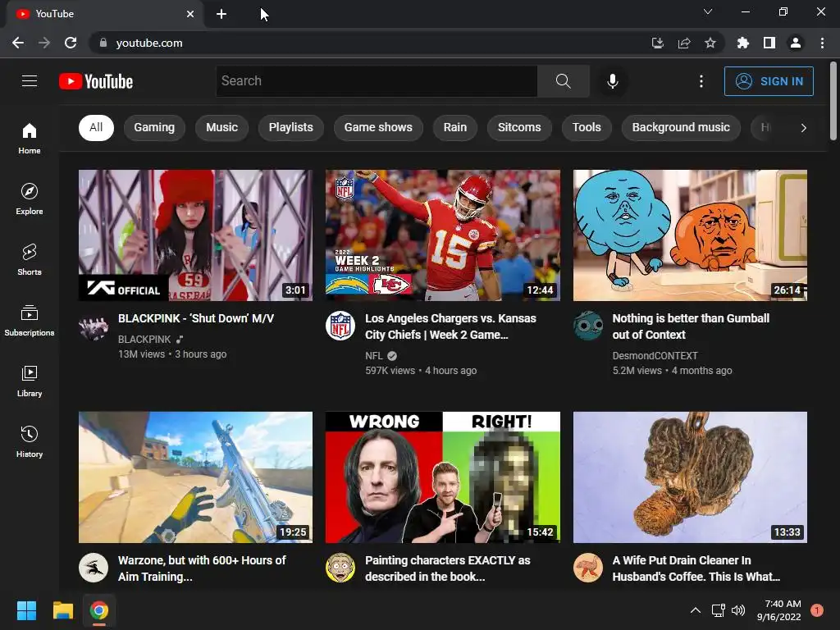This screenshot has width=840, height=630.
Task: Click the browser back arrow
Action: (18, 43)
